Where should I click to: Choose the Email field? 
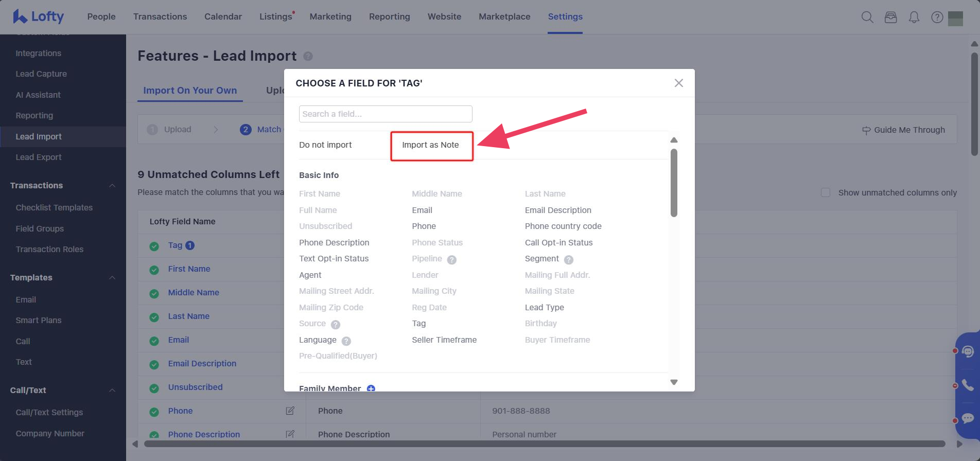click(x=422, y=210)
